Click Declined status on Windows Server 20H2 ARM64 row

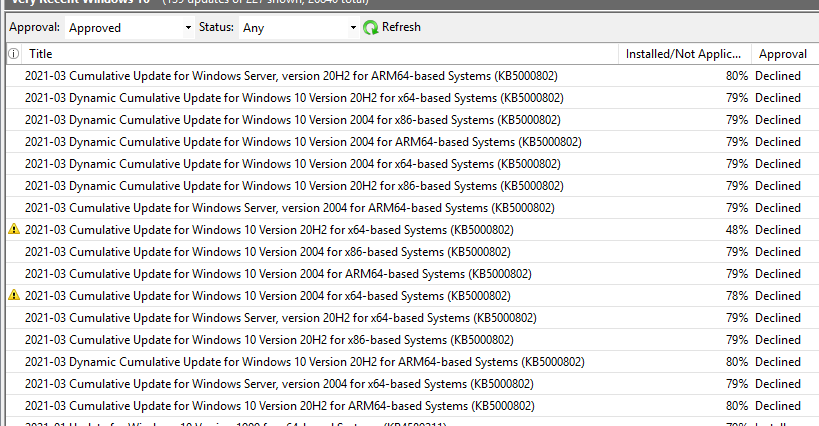tap(778, 76)
